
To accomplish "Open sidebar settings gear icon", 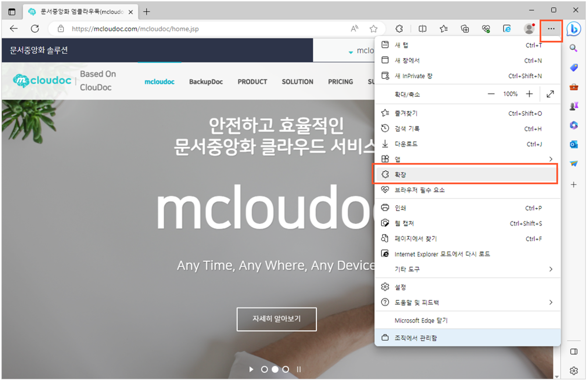I will 574,371.
